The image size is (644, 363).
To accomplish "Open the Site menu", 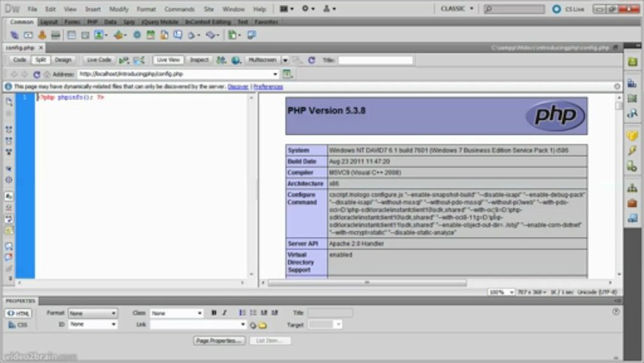I will coord(209,9).
